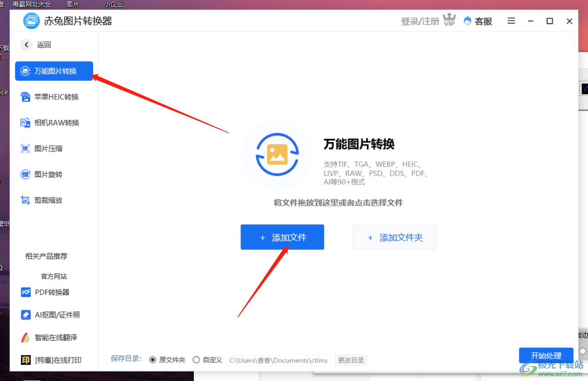
Task: Go back via 返回 label
Action: point(44,45)
